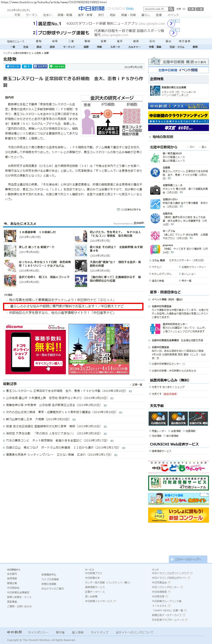The image size is (212, 644).
Task: Jump to top via このページのトップへ
Action: coord(188,559)
